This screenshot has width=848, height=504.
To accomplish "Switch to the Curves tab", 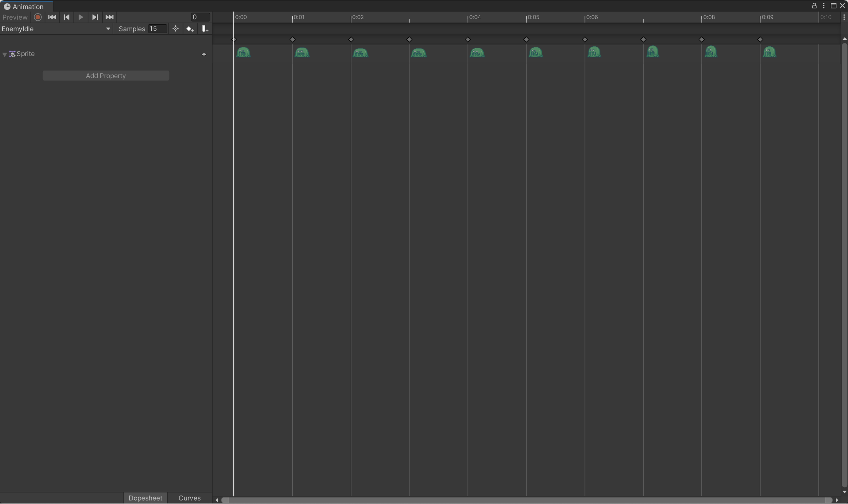I will click(x=190, y=498).
